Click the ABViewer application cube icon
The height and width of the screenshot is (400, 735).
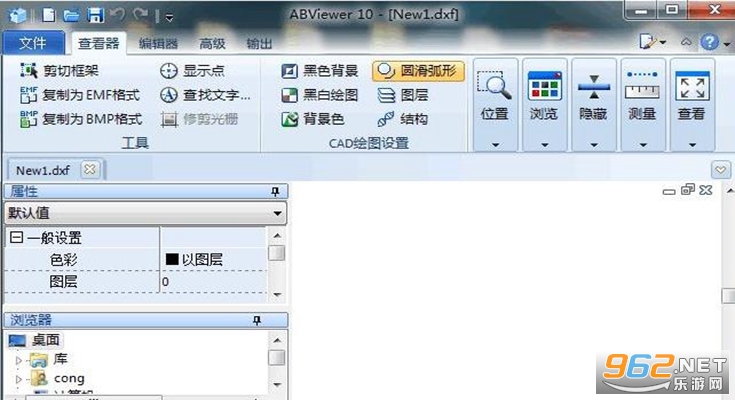coord(18,15)
